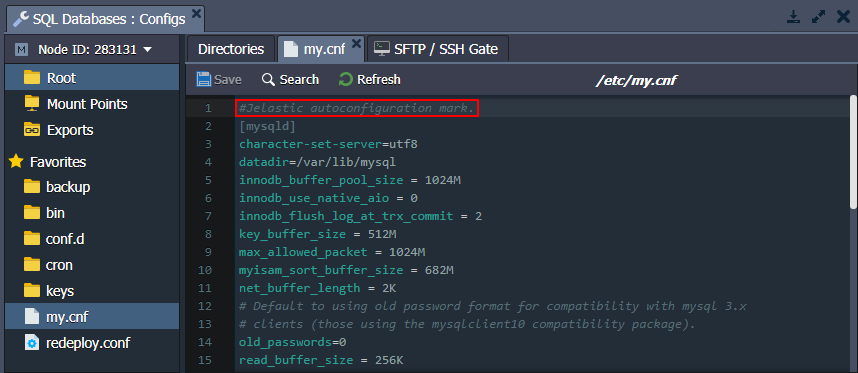Click the expand to full screen arrows icon
The image size is (858, 373).
819,18
